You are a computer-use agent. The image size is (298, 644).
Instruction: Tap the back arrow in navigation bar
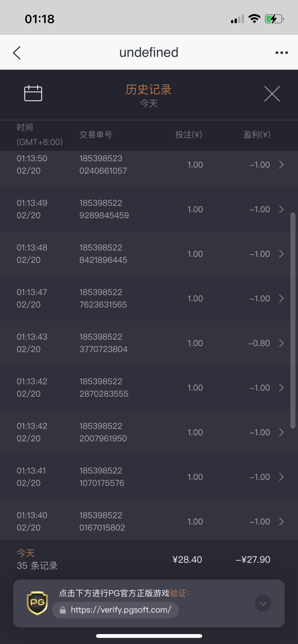pos(17,53)
